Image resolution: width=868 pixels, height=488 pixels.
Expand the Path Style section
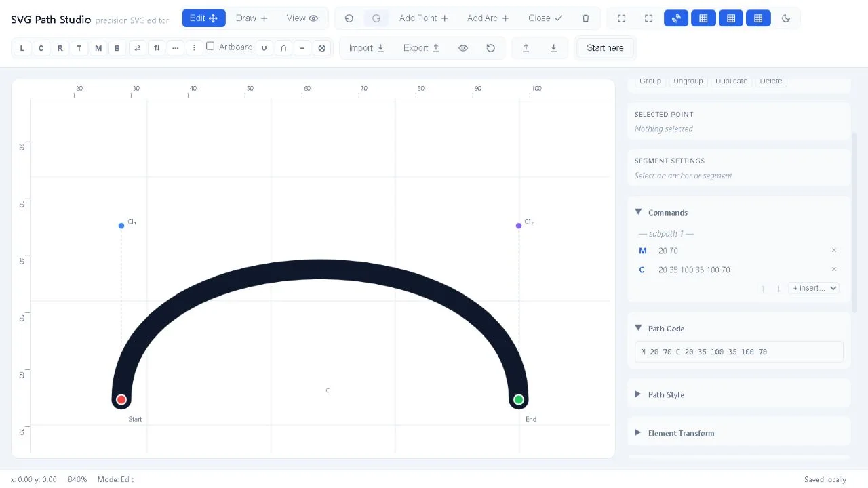click(x=638, y=394)
